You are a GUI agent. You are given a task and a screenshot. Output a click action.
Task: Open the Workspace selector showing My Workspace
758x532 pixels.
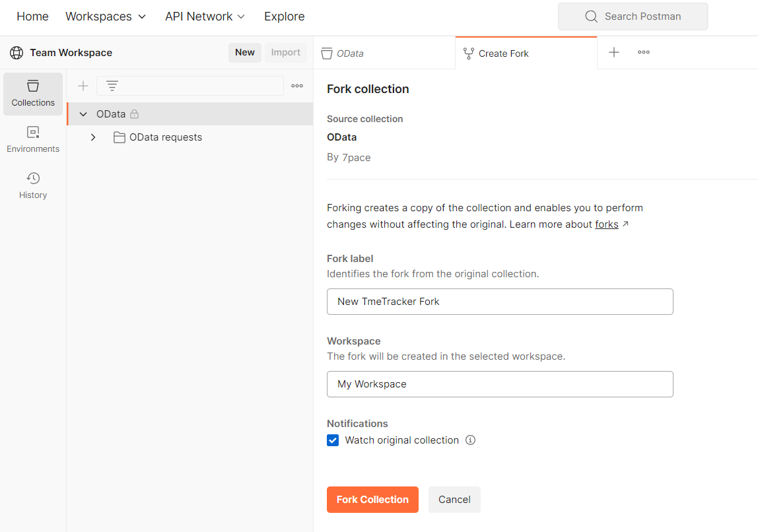point(500,384)
